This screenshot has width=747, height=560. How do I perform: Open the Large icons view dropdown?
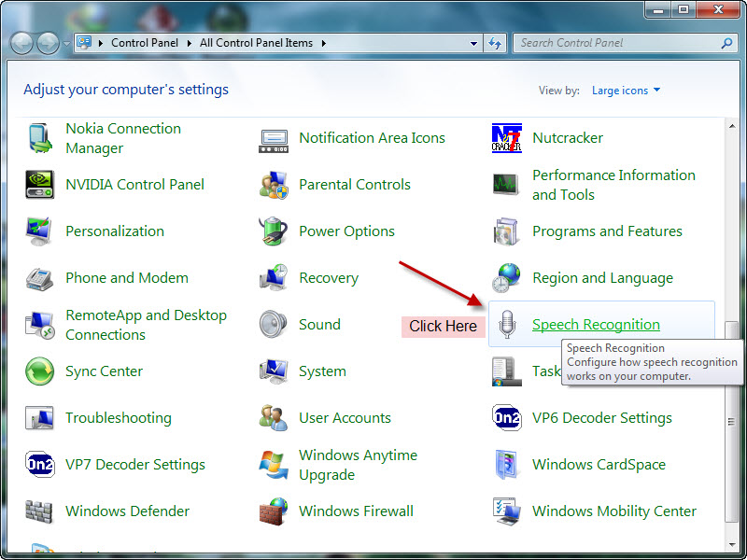click(x=626, y=91)
